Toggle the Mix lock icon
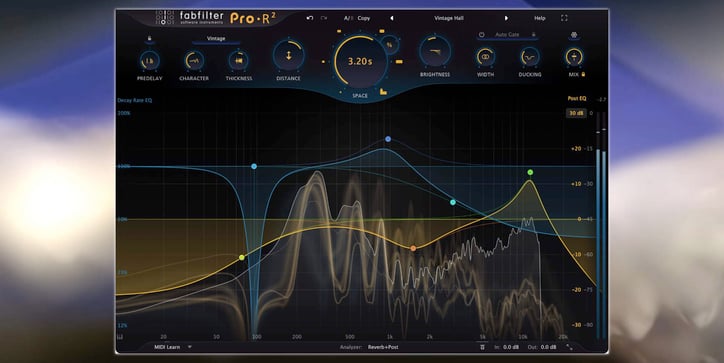 pyautogui.click(x=583, y=74)
